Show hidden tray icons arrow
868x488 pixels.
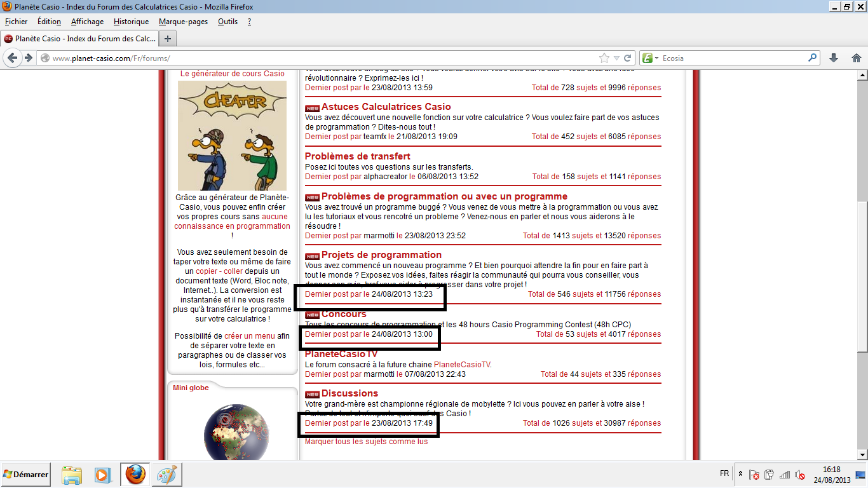click(740, 474)
